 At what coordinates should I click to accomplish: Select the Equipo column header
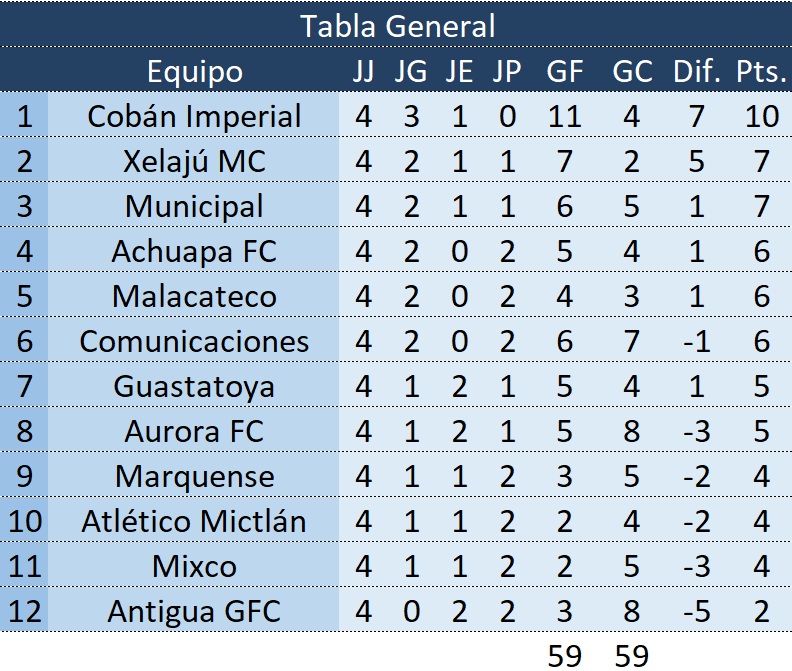click(x=194, y=72)
